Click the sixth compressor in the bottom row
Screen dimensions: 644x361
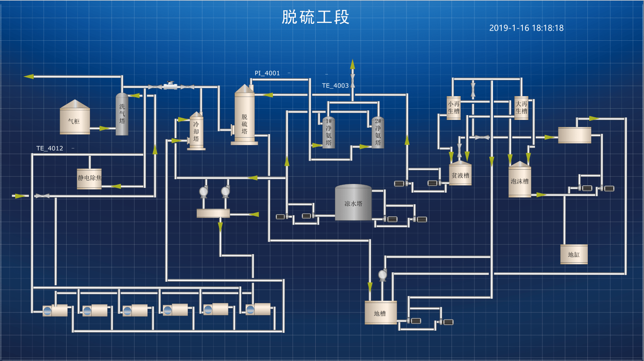click(258, 309)
